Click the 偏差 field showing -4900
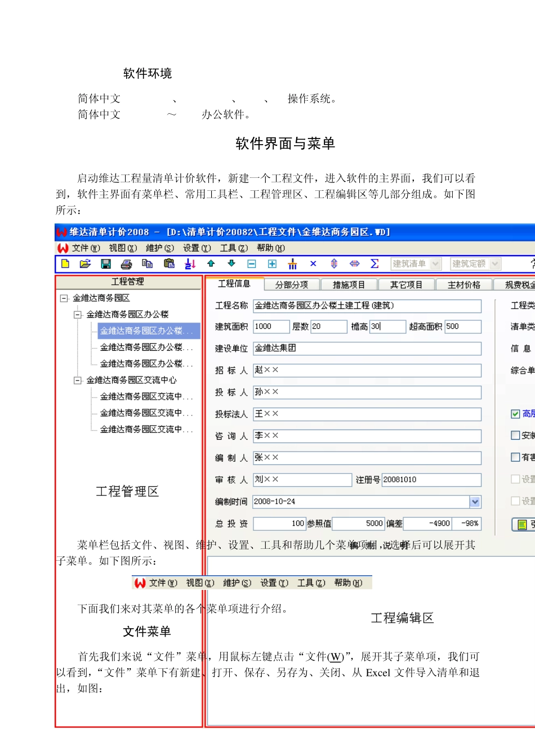Viewport: 535px width, 756px height. click(x=428, y=524)
